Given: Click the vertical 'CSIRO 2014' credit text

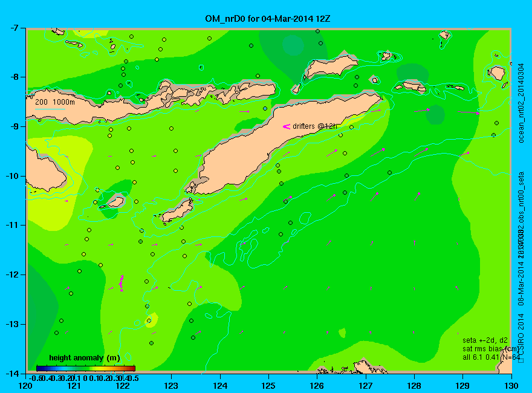Looking at the screenshot, I should click(x=522, y=339).
